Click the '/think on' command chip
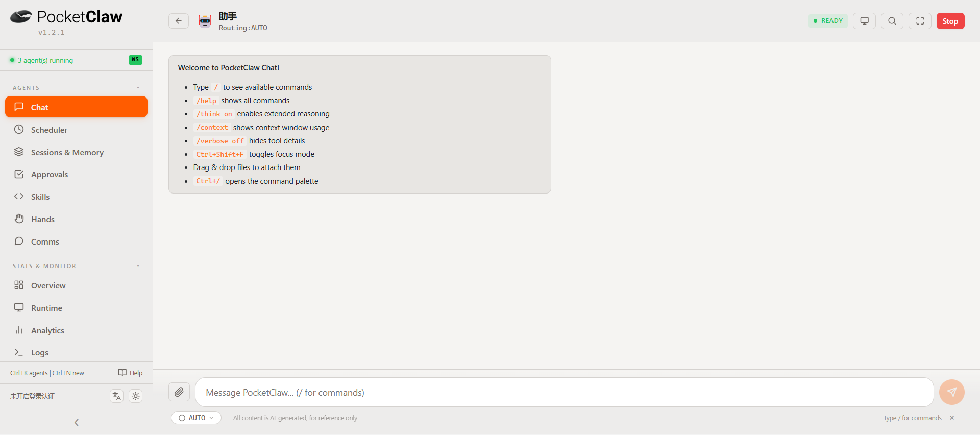Screen dimensions: 980x435 (214, 114)
